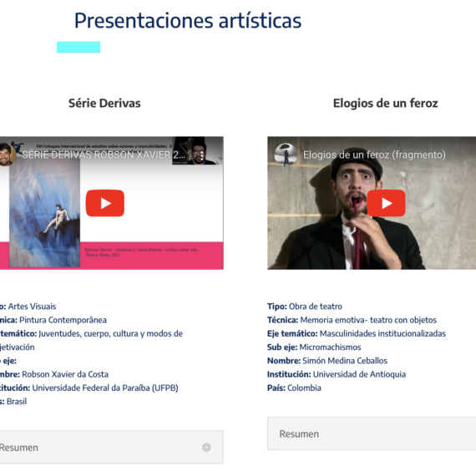Play the Elogios de un feroz video
This screenshot has width=476, height=476.
(386, 203)
